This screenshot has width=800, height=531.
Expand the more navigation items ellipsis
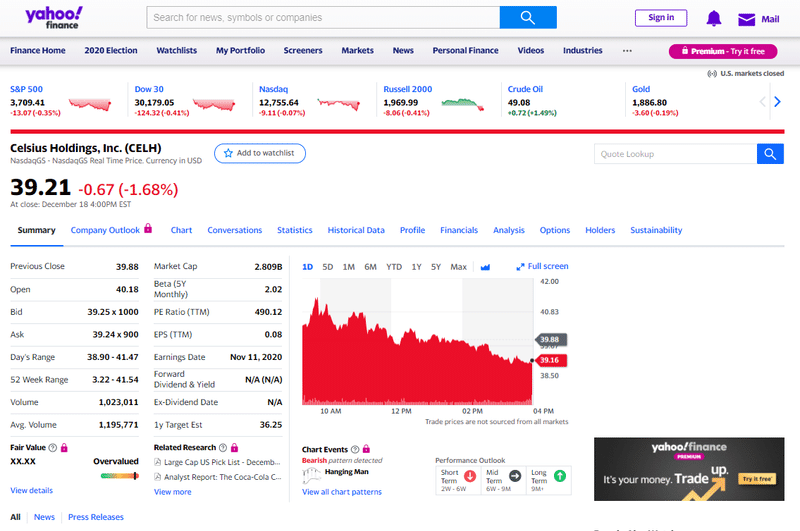pyautogui.click(x=627, y=50)
